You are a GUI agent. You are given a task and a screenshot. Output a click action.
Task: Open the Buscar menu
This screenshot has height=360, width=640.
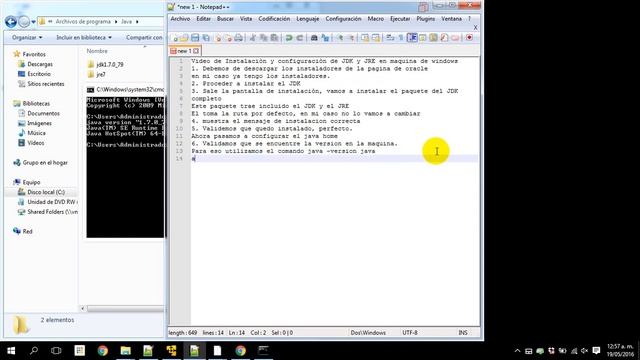225,19
